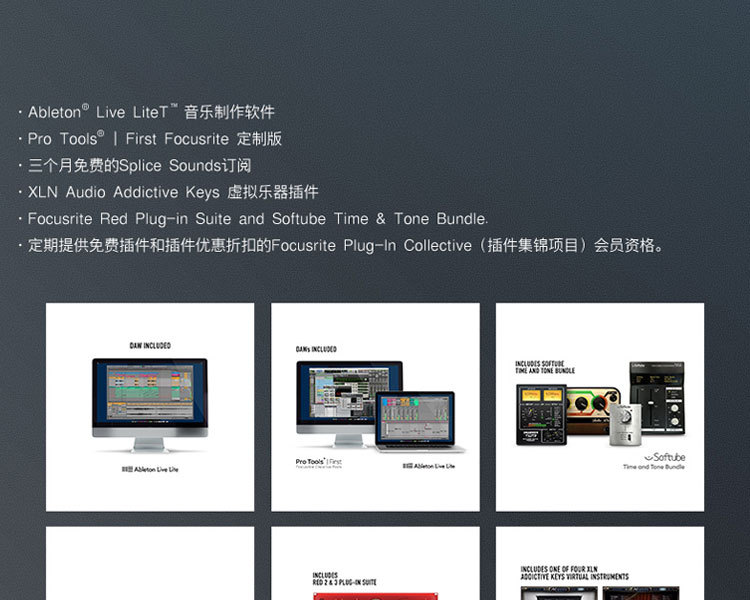The width and height of the screenshot is (750, 600).
Task: Open the Softube plug-in hardware images
Action: (x=601, y=403)
